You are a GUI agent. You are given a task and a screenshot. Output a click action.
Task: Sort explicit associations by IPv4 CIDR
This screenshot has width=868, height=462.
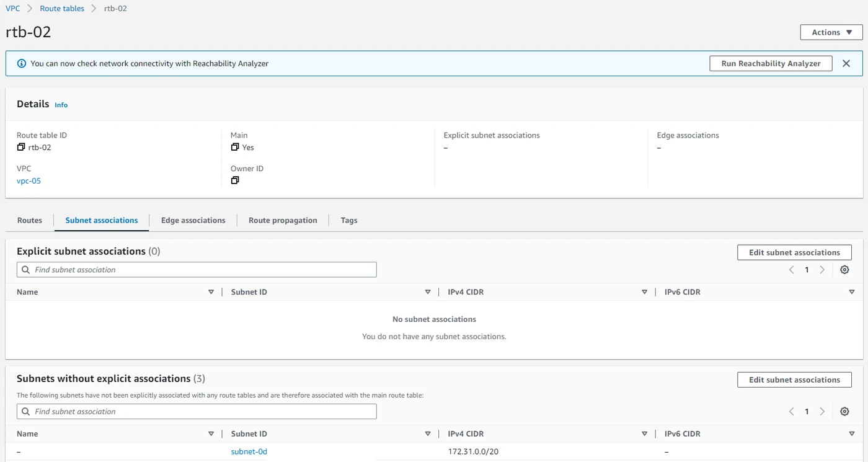[645, 292]
